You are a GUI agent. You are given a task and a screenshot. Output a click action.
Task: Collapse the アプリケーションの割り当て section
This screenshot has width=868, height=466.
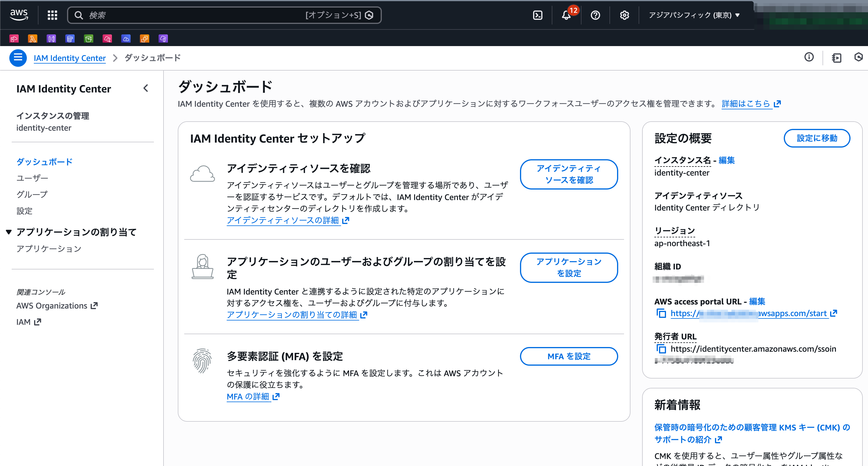tap(8, 232)
